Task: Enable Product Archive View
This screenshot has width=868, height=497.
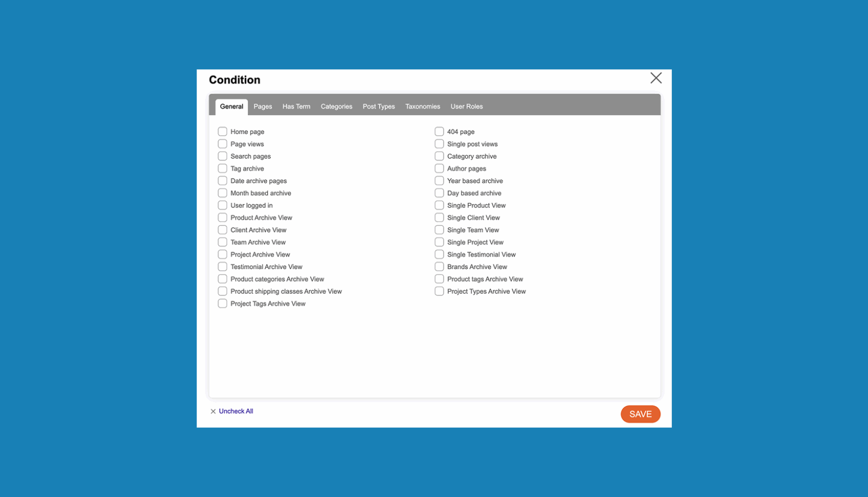Action: click(x=222, y=217)
